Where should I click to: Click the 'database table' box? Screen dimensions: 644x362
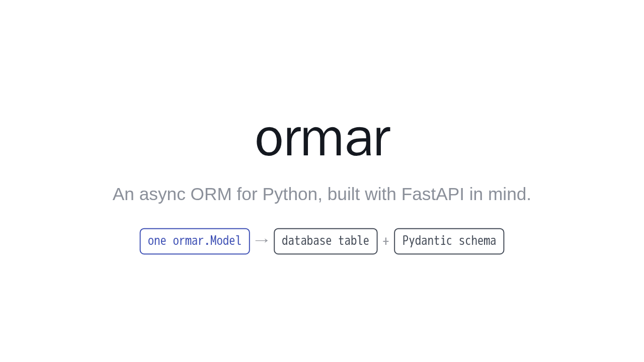[326, 241]
